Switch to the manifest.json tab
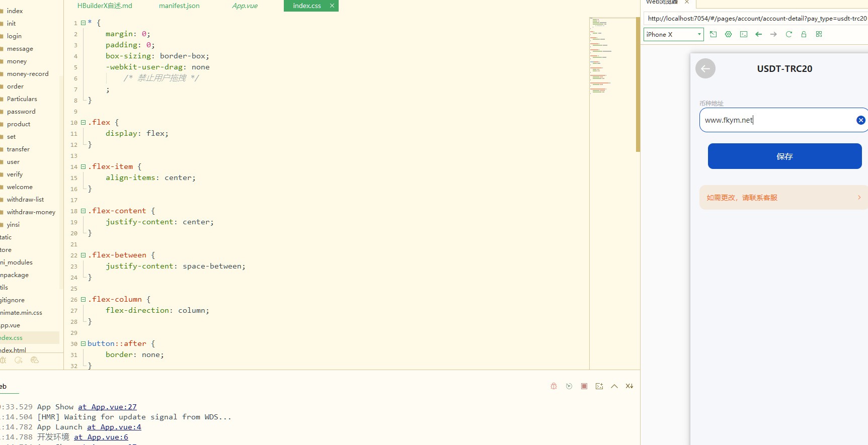868x445 pixels. coord(179,6)
